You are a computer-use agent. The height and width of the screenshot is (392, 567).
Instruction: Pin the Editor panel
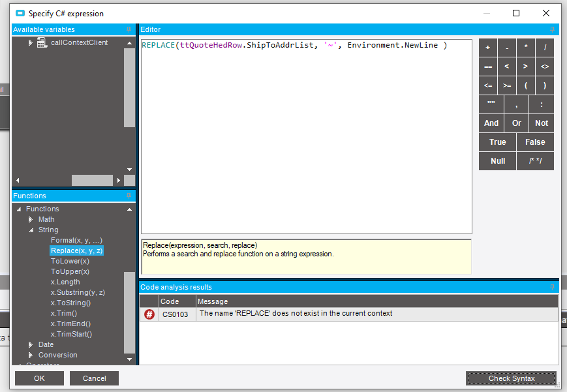(x=552, y=29)
